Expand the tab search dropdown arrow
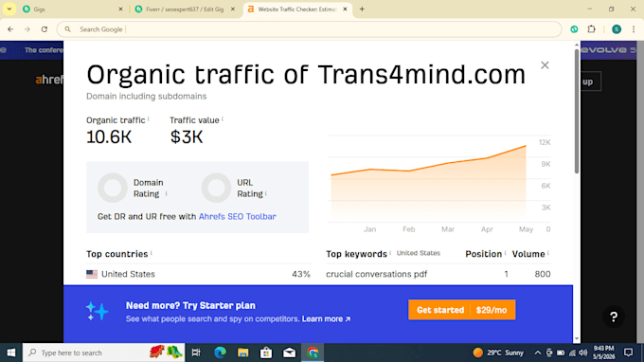This screenshot has height=362, width=644. [x=9, y=9]
